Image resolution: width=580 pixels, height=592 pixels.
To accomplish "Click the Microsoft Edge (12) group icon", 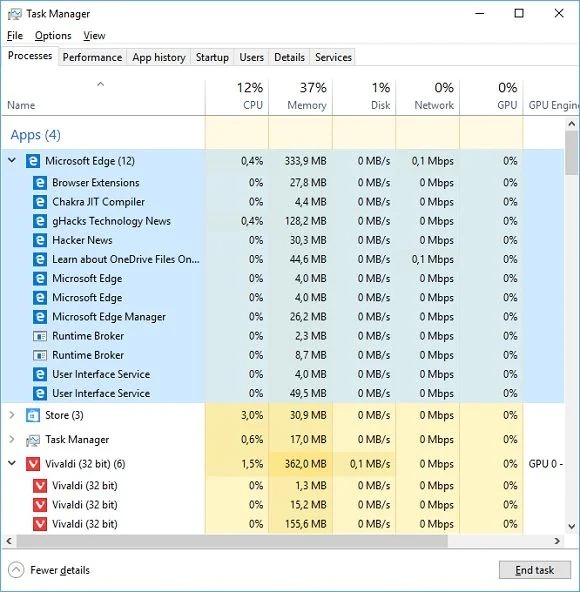I will (x=33, y=161).
